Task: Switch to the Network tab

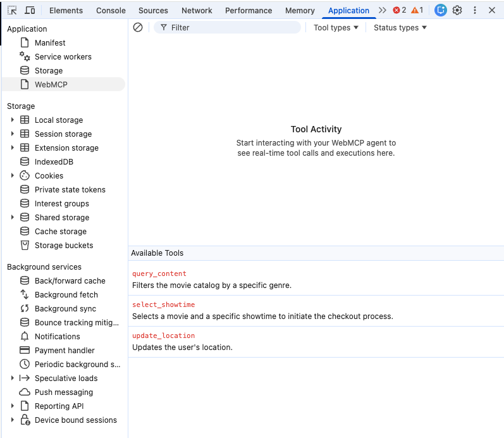Action: [x=197, y=11]
